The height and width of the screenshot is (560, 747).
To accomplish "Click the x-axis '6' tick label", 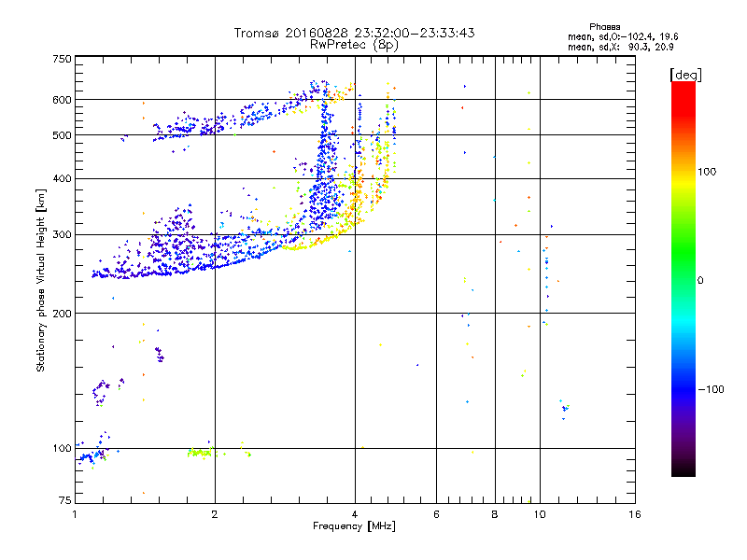I will pos(436,514).
